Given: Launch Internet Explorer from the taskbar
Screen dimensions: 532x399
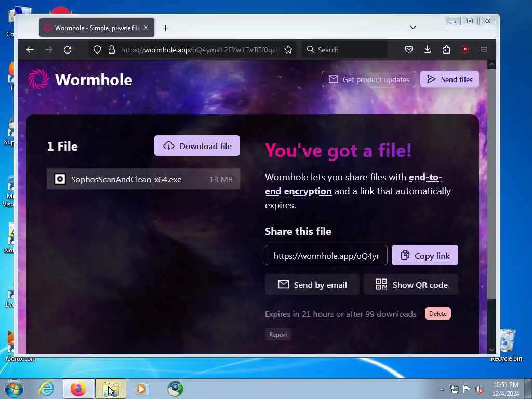Looking at the screenshot, I should coord(46,389).
